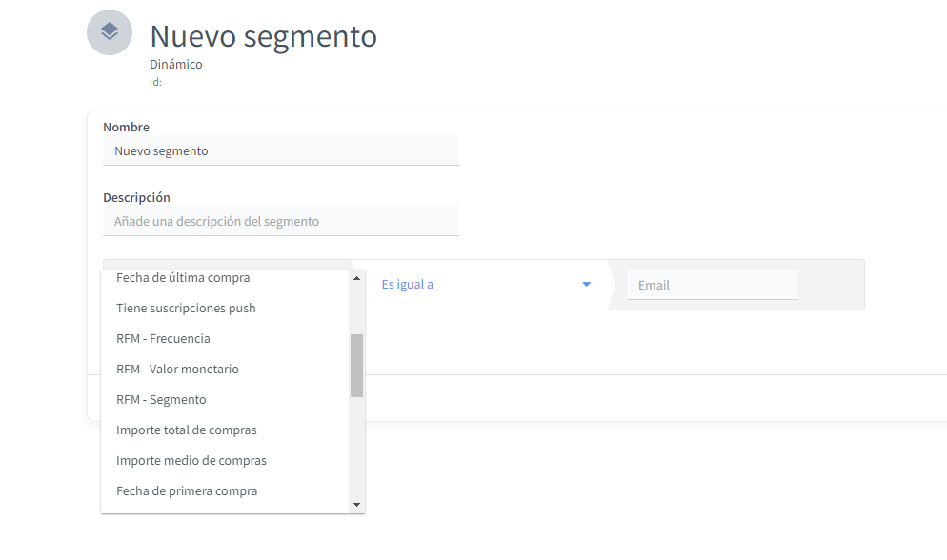Click the scroll up arrow in the field list
Viewport: 947px width, 560px height.
coord(356,278)
